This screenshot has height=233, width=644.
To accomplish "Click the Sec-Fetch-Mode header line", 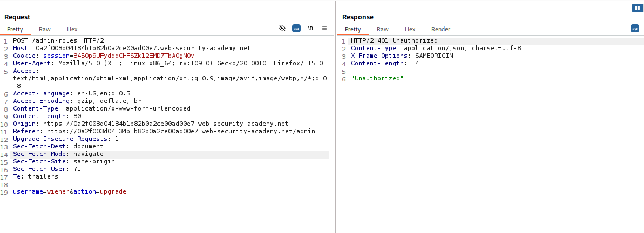I will click(58, 154).
